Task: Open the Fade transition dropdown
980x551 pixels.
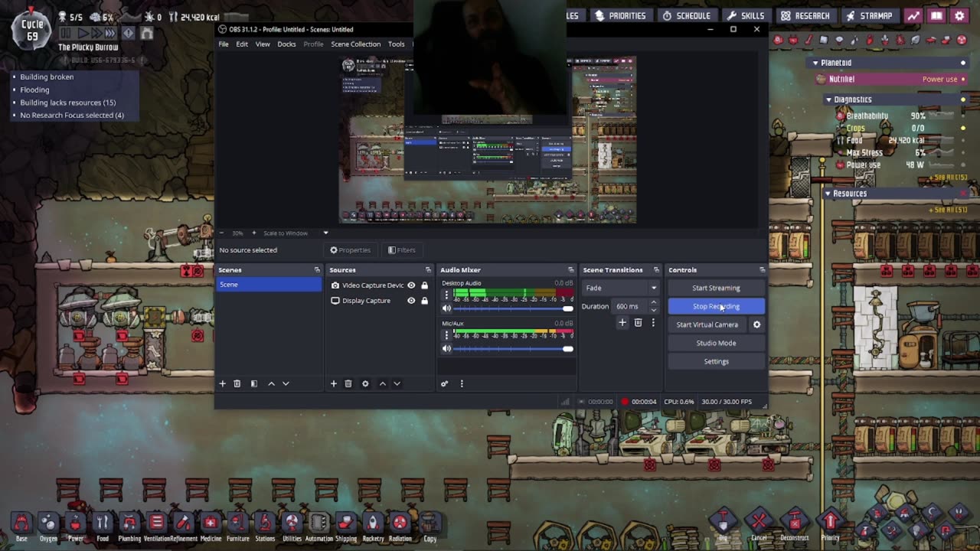Action: pos(621,288)
